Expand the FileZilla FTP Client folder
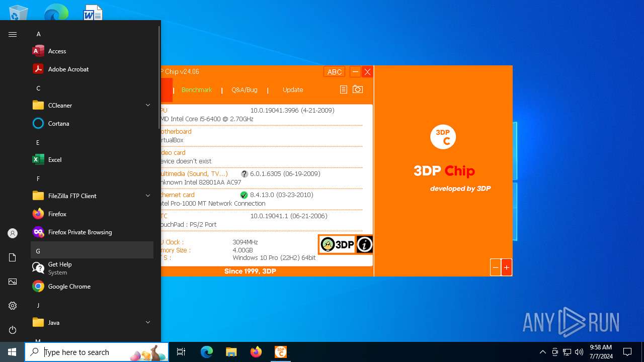 (92, 196)
